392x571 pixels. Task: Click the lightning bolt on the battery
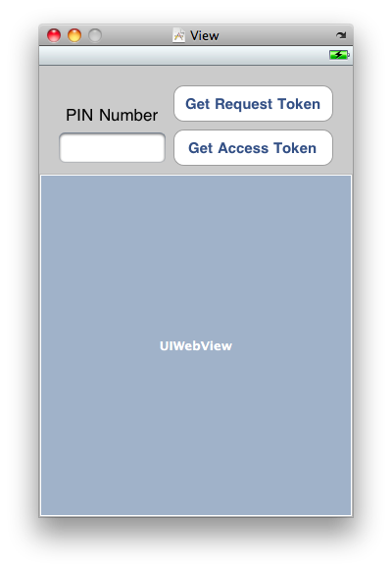pos(338,55)
